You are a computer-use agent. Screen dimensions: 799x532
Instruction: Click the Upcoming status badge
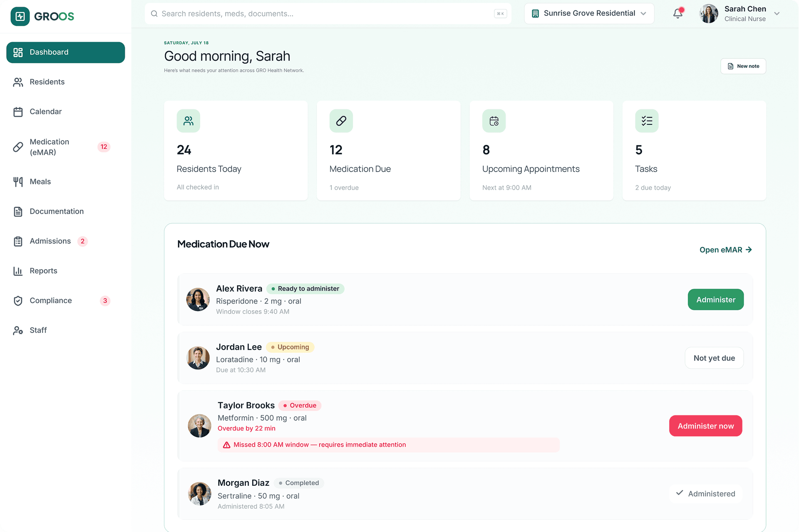coord(290,347)
